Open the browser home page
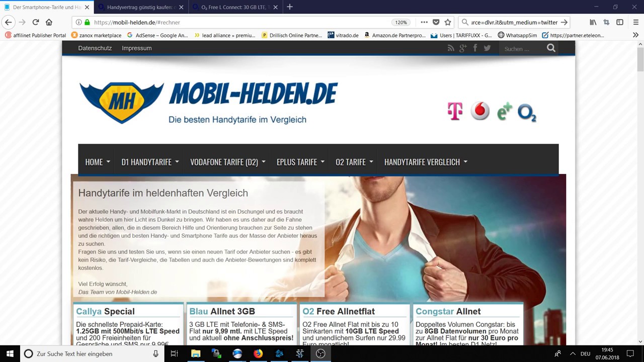 pos(49,22)
